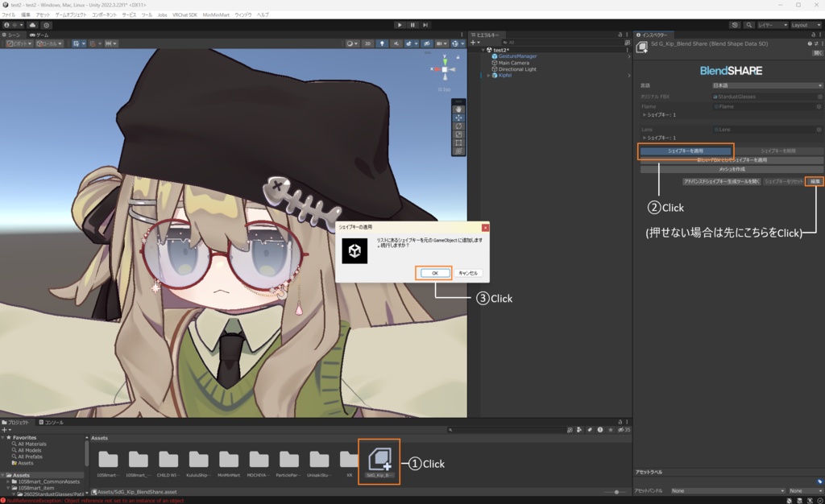
Task: Open the ファイル menu
Action: coord(8,14)
